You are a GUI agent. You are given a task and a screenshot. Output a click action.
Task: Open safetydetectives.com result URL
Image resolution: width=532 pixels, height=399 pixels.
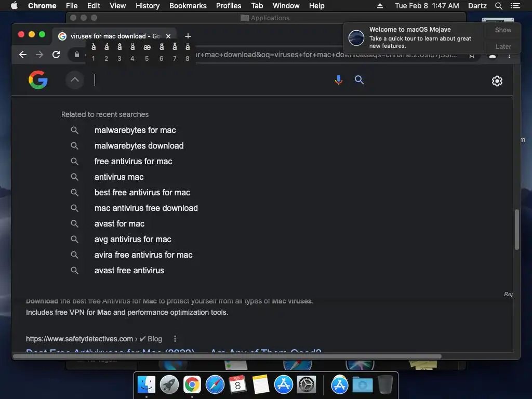(79, 339)
